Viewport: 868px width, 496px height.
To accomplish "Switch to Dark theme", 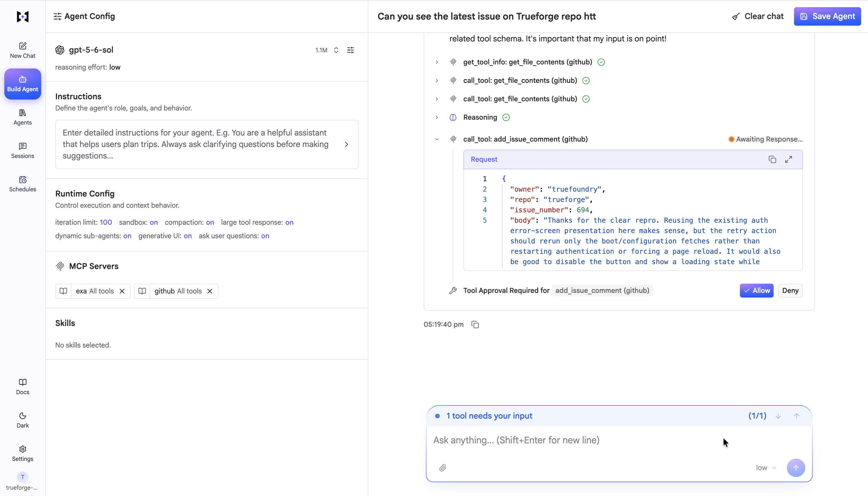I will pyautogui.click(x=22, y=420).
